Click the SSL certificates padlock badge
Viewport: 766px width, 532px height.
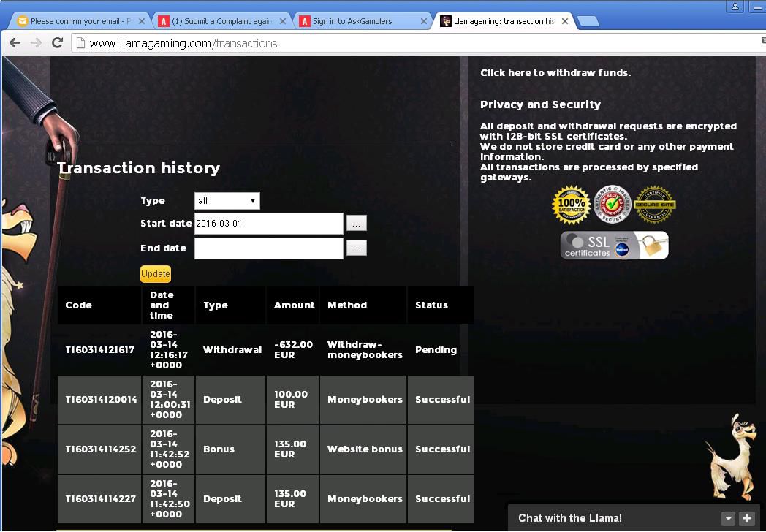614,246
